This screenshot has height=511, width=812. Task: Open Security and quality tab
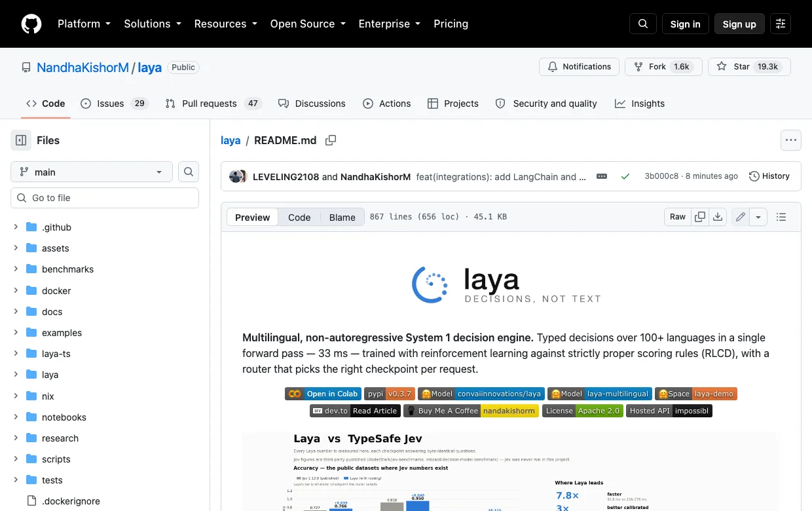pyautogui.click(x=546, y=104)
